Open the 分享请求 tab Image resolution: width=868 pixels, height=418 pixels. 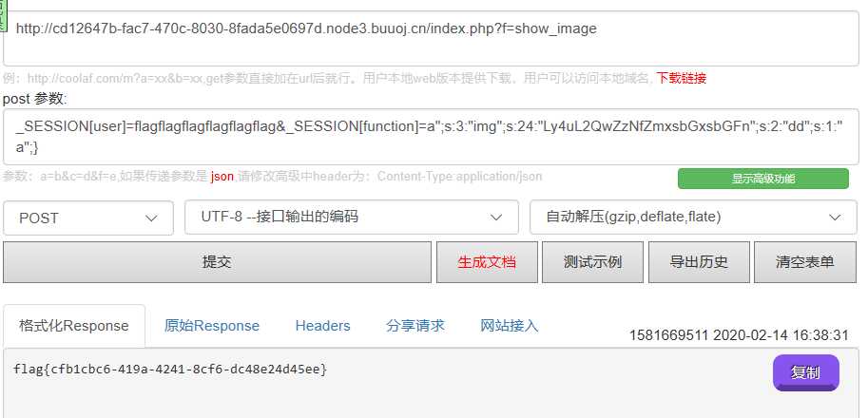pos(415,325)
